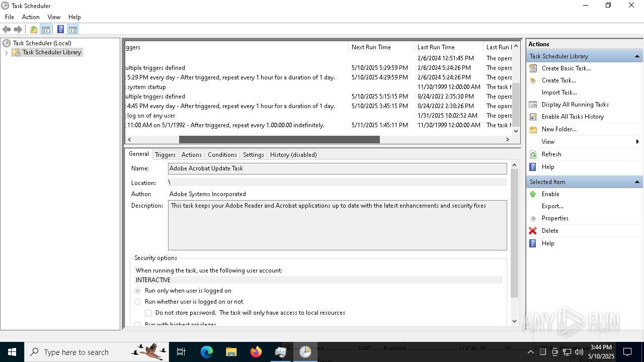The height and width of the screenshot is (362, 644).
Task: Click Import Task... action
Action: click(559, 93)
